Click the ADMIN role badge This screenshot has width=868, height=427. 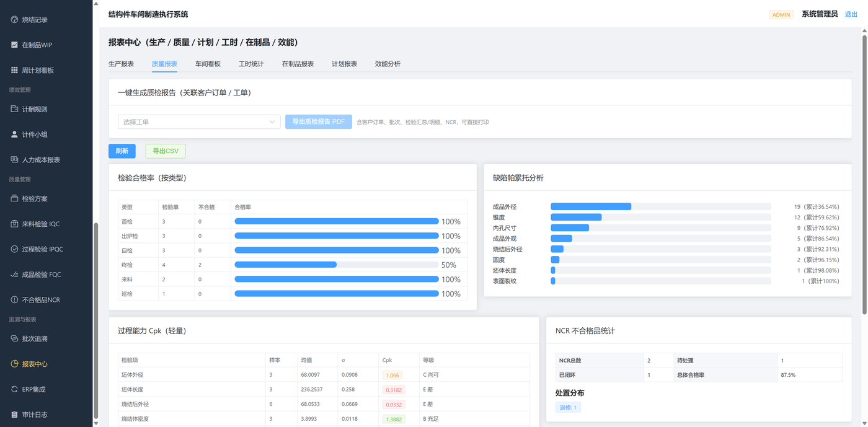tap(781, 14)
